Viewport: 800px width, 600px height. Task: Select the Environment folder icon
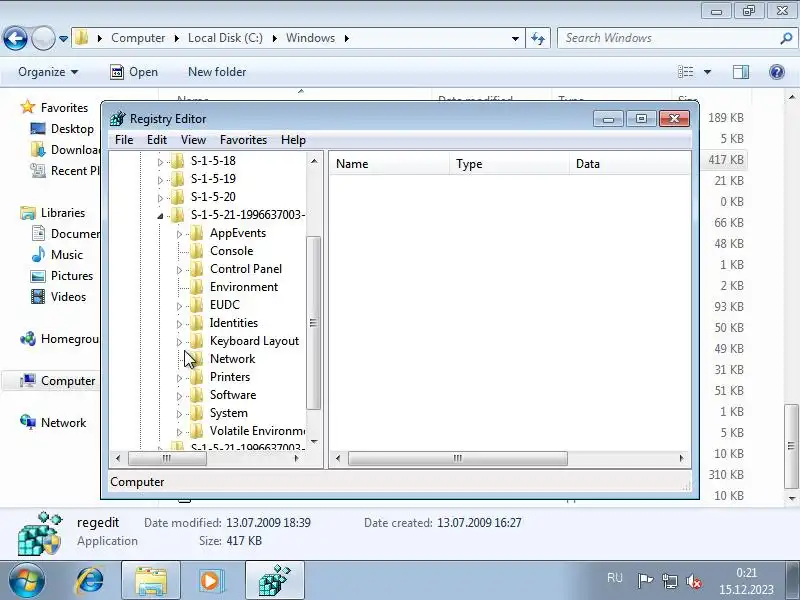point(196,287)
